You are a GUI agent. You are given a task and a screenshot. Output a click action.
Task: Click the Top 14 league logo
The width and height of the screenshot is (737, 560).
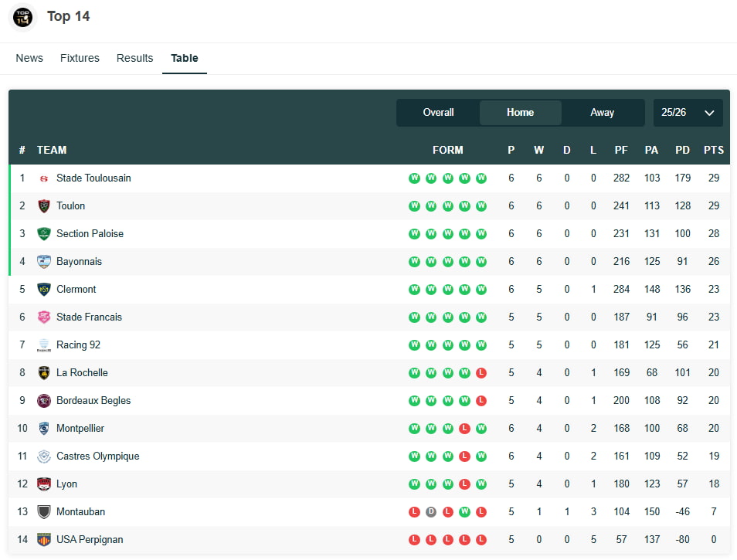click(22, 16)
